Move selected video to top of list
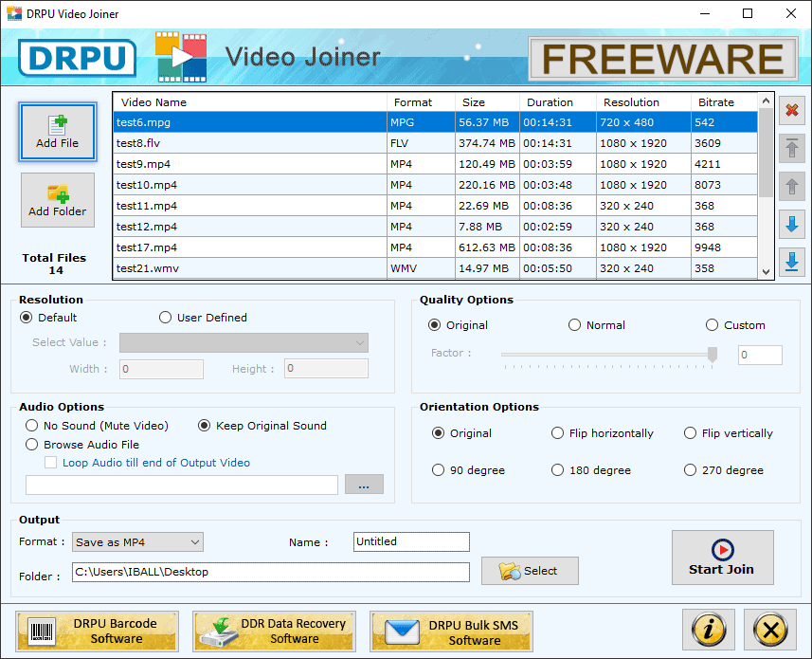 (x=791, y=149)
